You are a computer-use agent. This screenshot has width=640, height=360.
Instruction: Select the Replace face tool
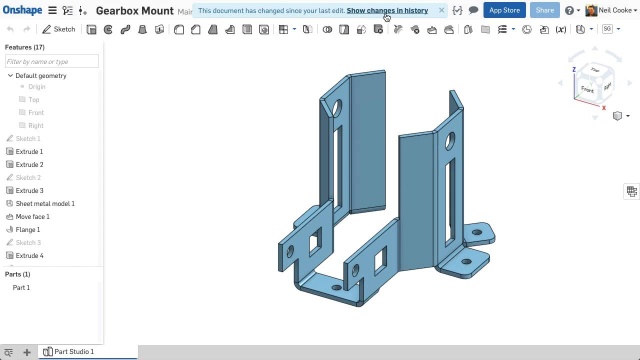click(x=449, y=29)
